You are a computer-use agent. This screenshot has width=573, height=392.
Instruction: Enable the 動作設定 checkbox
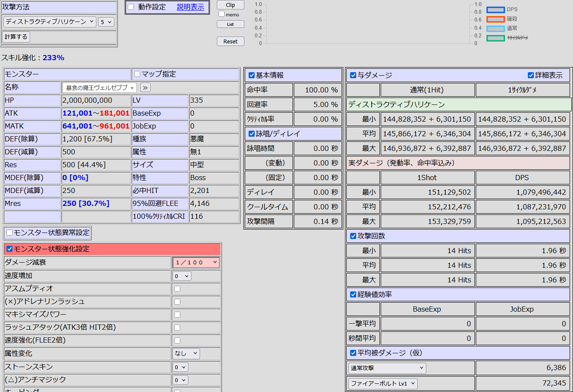(131, 7)
